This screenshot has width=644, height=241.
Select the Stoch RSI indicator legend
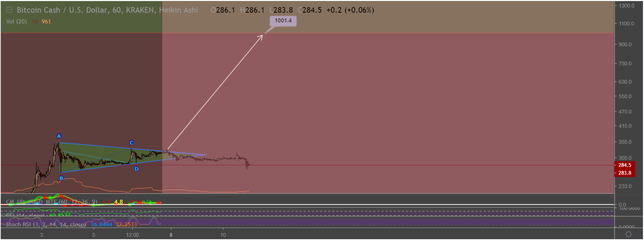point(46,224)
